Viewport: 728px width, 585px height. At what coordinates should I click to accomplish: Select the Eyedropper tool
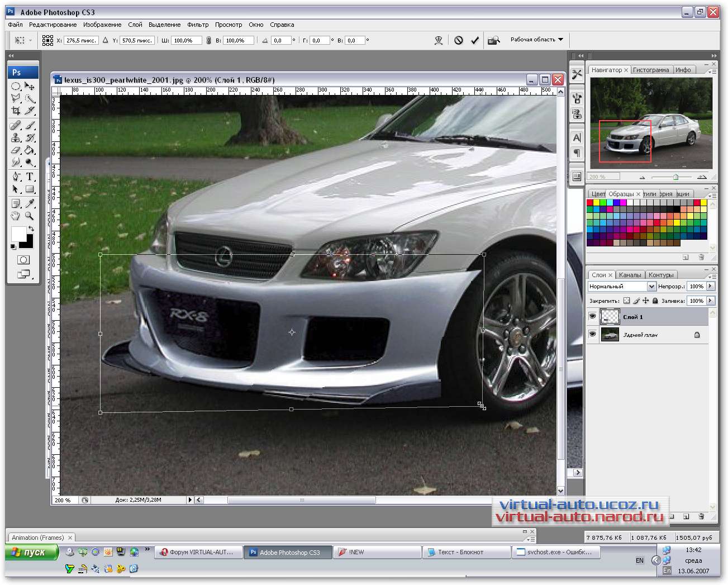coord(30,203)
